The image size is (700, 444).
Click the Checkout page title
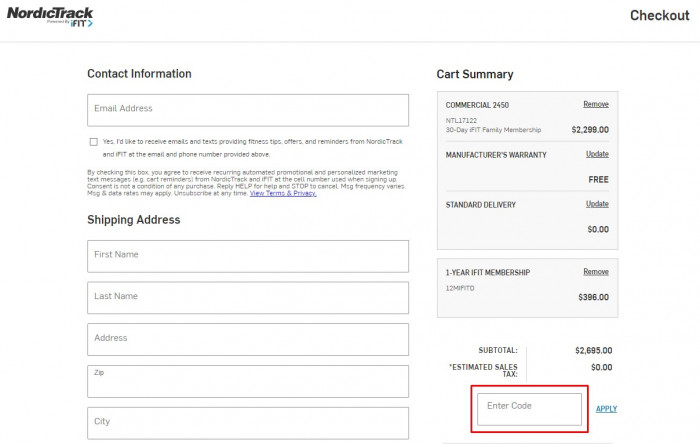point(659,16)
